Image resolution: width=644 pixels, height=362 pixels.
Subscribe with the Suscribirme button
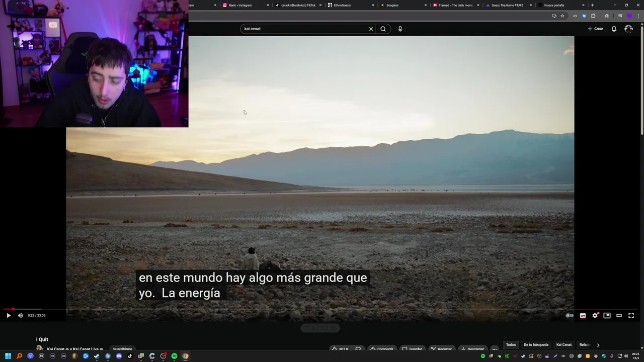point(122,349)
